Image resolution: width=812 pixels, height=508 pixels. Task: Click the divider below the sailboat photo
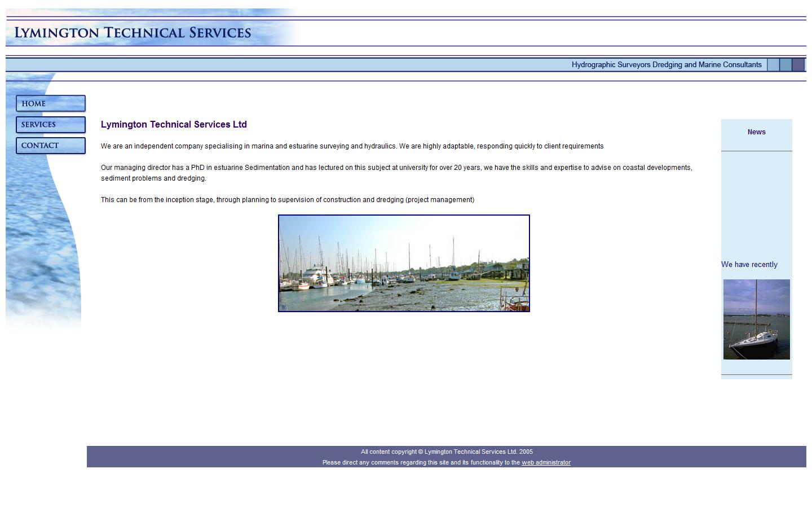click(756, 374)
